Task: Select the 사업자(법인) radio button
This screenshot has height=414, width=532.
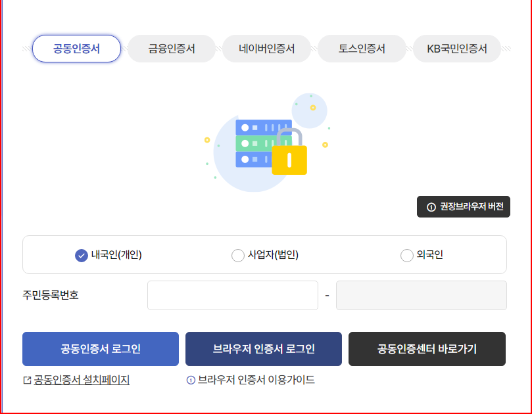Action: pos(238,255)
